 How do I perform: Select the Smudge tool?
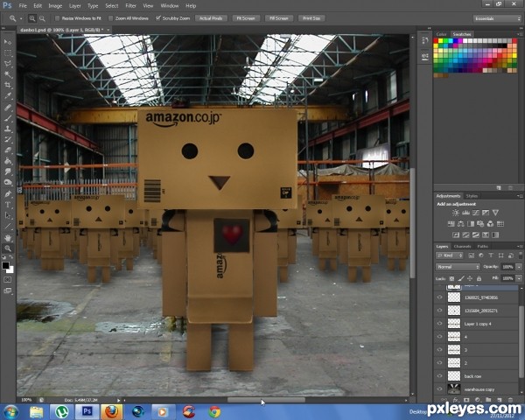click(x=7, y=171)
